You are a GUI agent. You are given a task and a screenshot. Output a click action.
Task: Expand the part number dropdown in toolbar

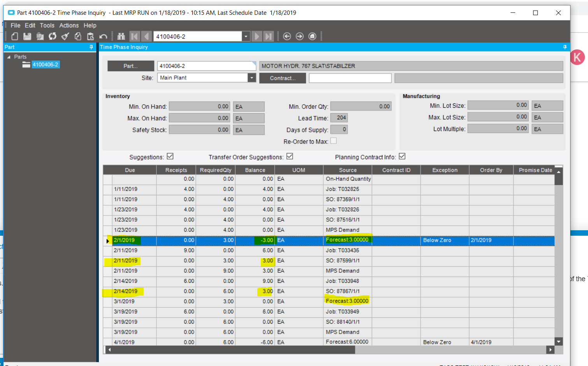pyautogui.click(x=246, y=37)
